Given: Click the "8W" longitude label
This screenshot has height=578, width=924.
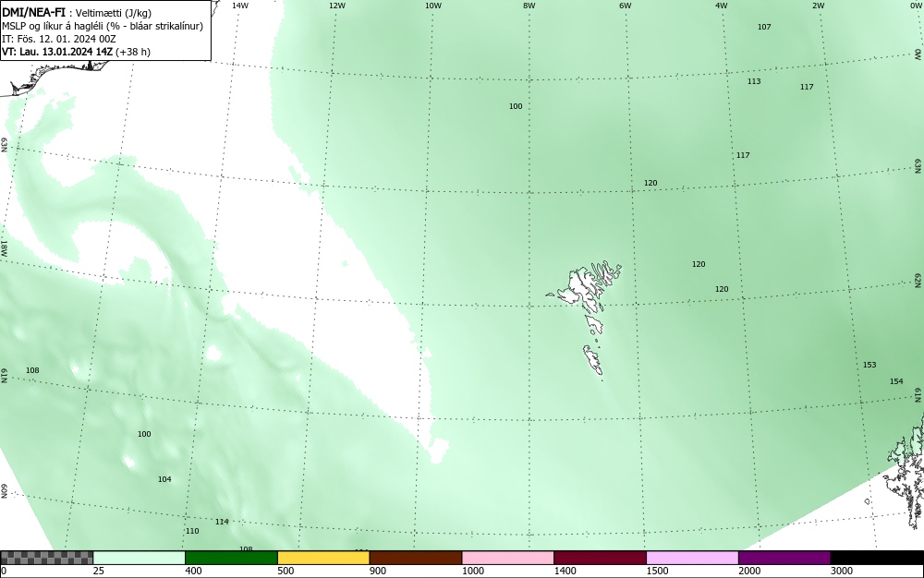Looking at the screenshot, I should 529,6.
